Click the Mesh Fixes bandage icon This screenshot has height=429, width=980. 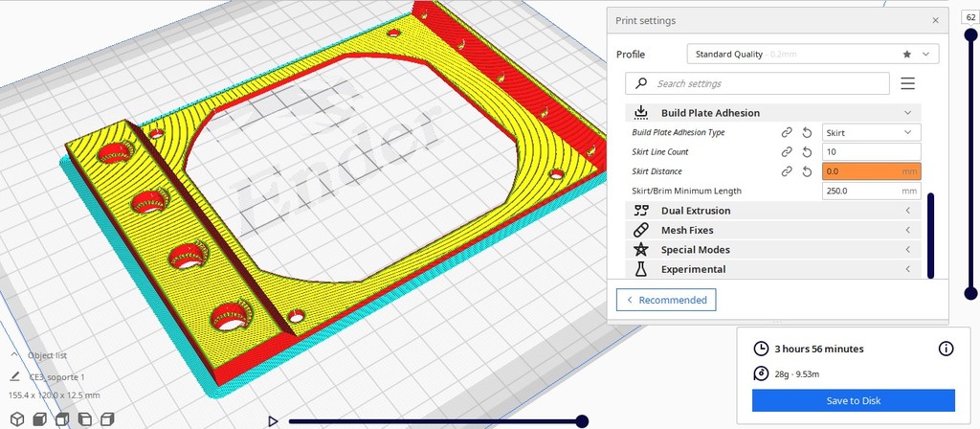(640, 230)
